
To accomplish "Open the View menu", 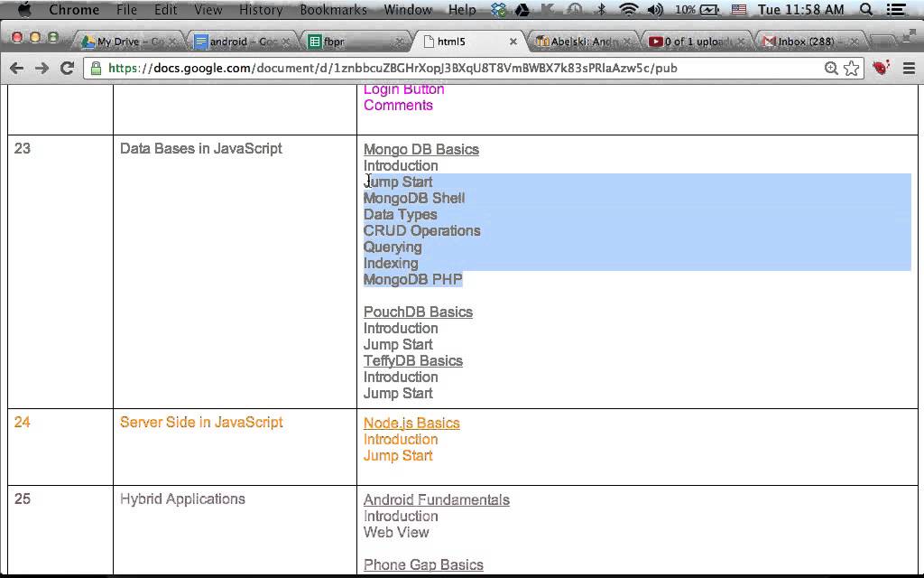I will 208,9.
